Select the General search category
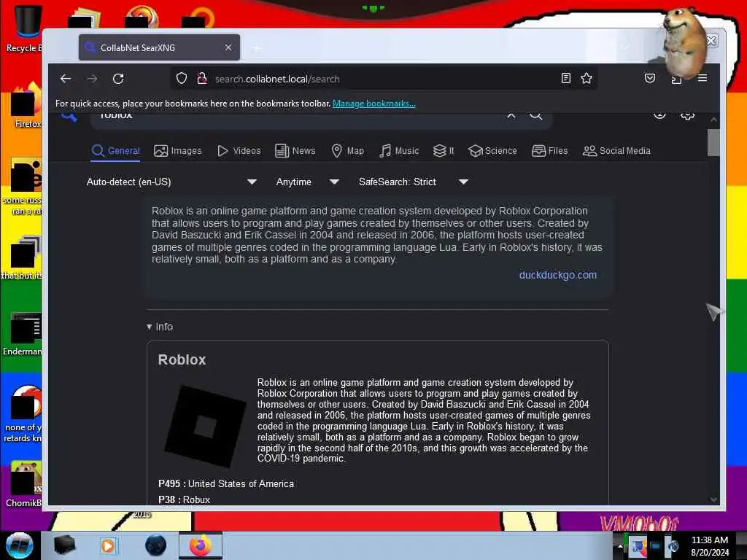 pos(116,151)
